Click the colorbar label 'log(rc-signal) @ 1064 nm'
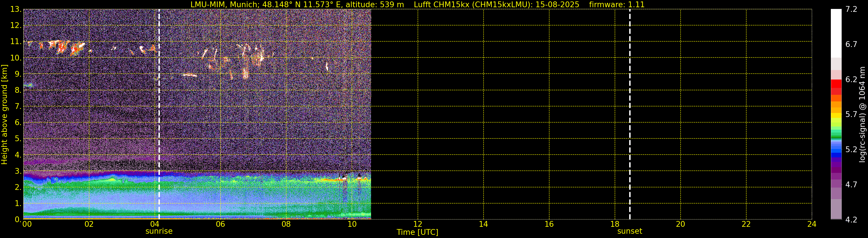Viewport: 868px width, 238px height. tap(862, 114)
